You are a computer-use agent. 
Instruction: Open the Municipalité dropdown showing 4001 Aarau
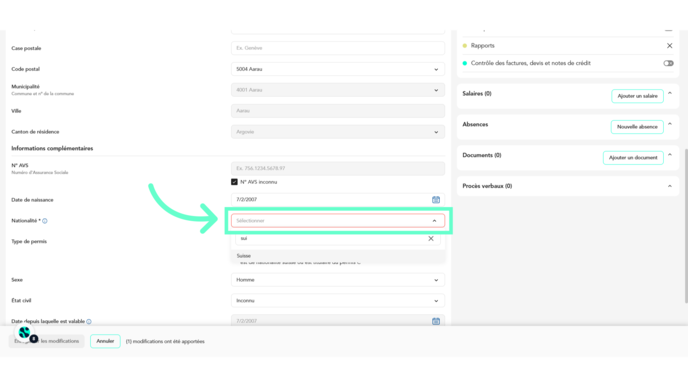[337, 90]
